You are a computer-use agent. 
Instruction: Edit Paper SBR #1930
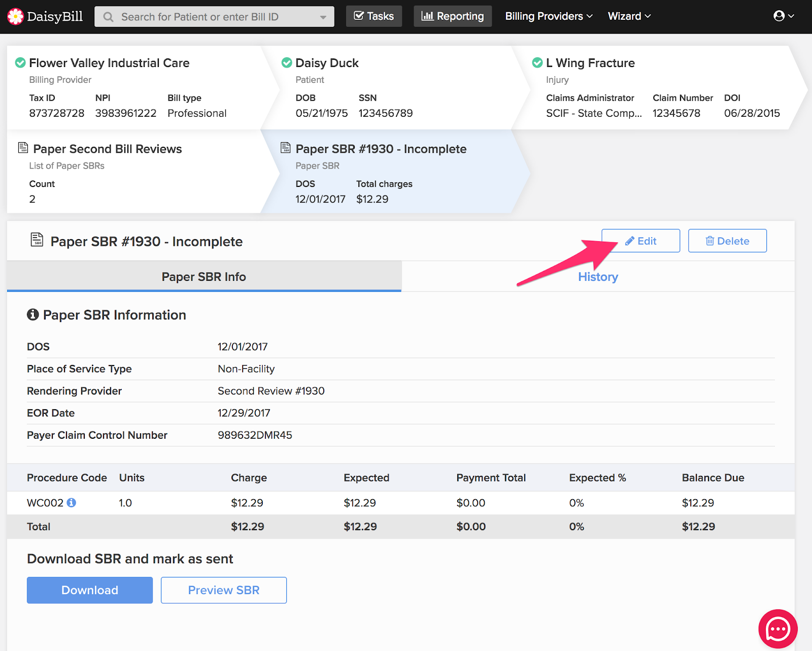point(640,241)
